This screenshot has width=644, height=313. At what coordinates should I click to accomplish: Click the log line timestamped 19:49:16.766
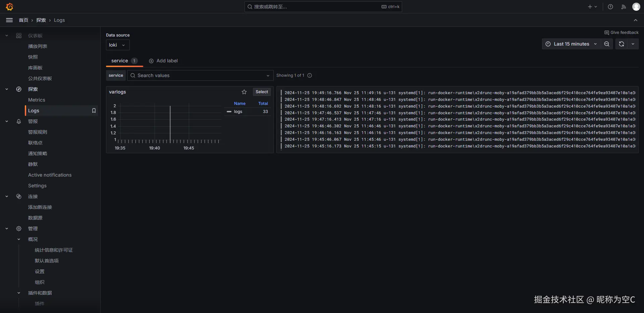click(458, 93)
